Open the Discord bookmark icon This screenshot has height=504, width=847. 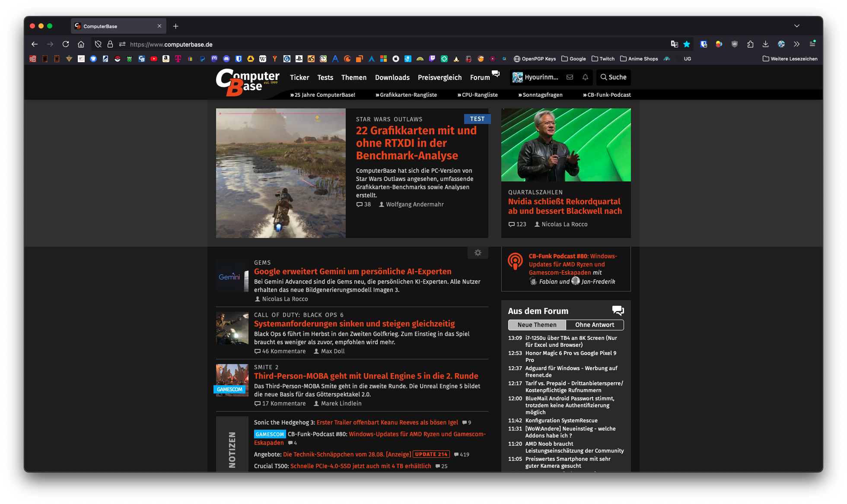(226, 59)
